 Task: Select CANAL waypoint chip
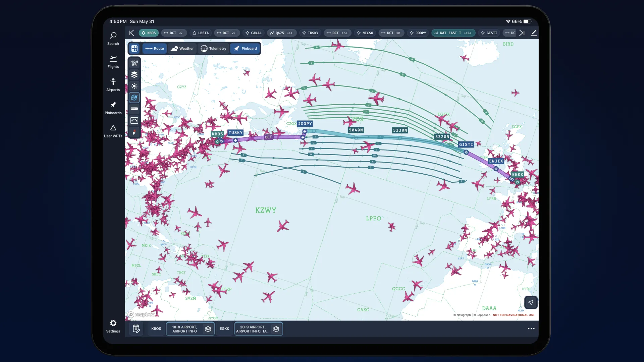(x=253, y=33)
